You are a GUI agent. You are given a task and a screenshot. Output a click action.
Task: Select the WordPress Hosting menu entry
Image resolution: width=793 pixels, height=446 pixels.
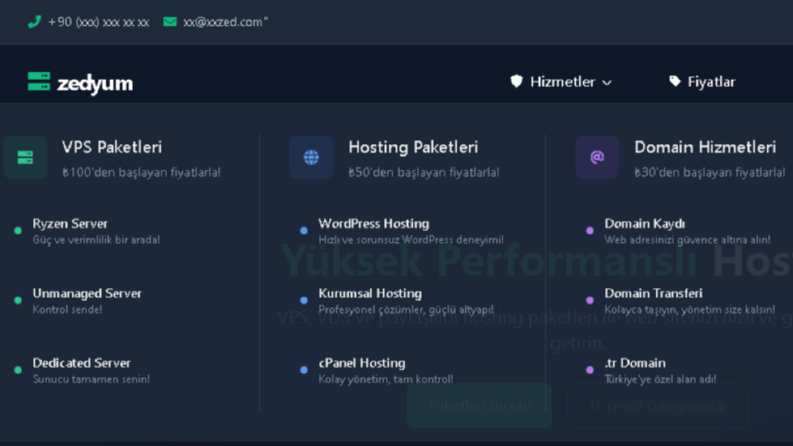click(374, 224)
